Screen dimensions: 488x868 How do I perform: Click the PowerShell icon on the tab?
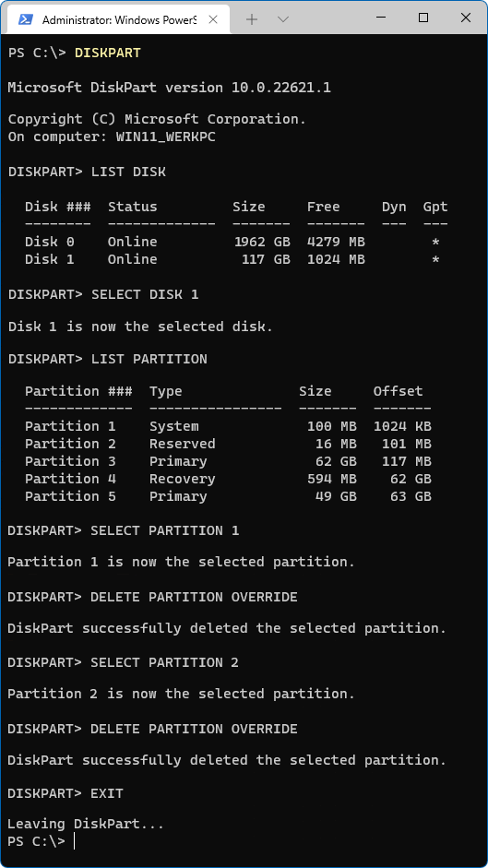coord(26,19)
